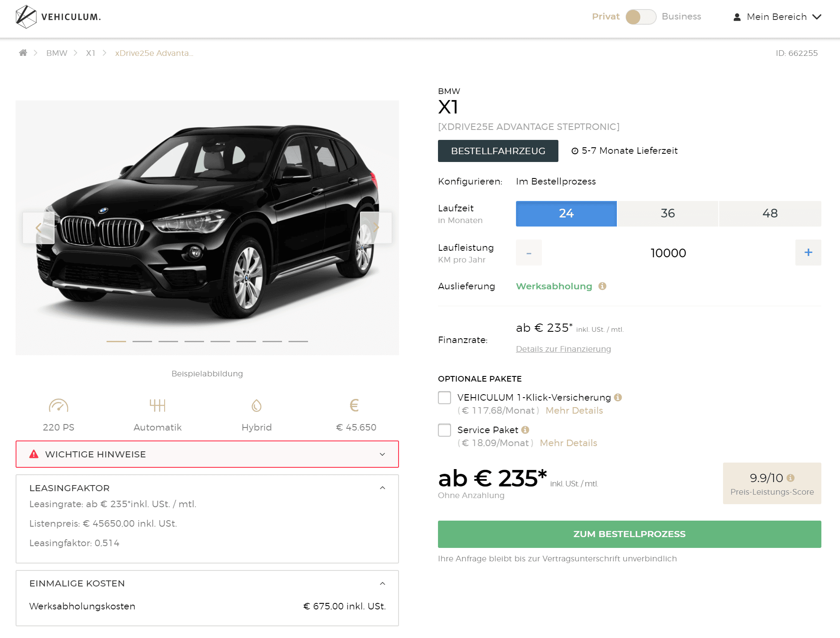Click Bestellfahrzeug badge

(498, 151)
